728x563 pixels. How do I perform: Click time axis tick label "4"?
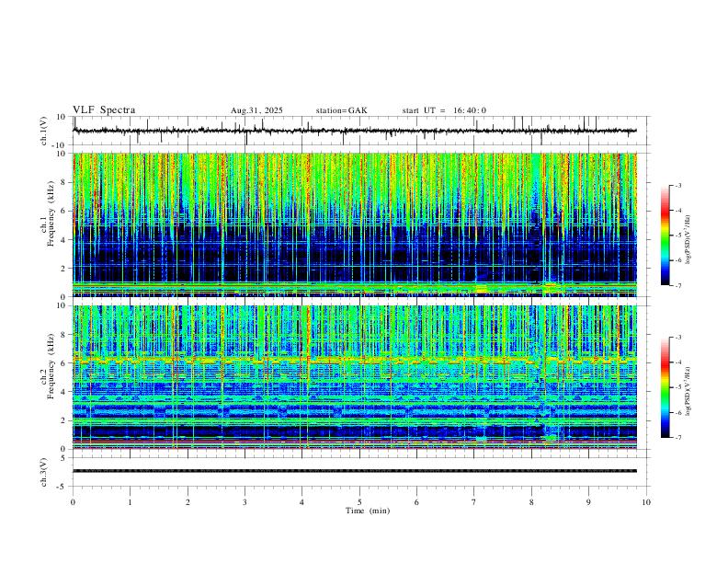pos(301,502)
